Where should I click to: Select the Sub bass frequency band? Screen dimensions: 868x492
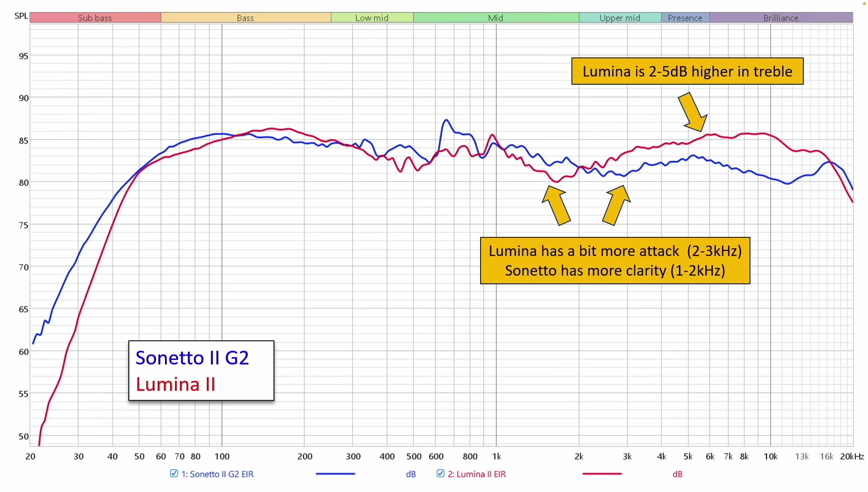pos(95,18)
